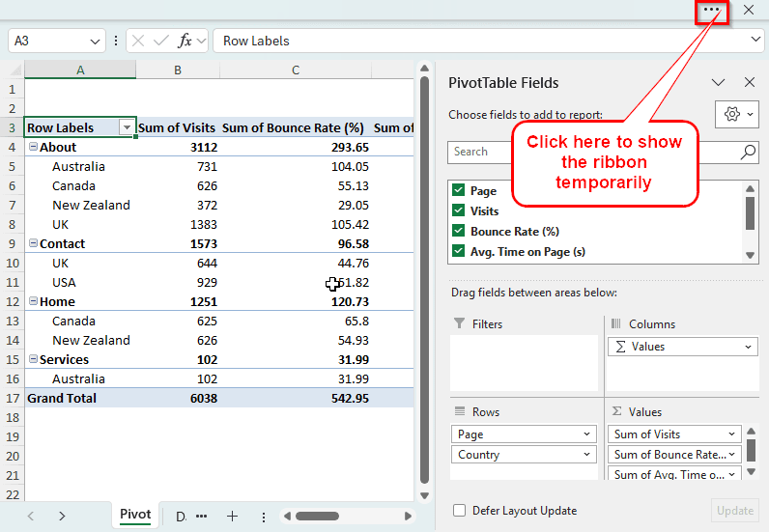769x532 pixels.
Task: Open the hidden sheet tabs ellipsis
Action: coord(201,517)
